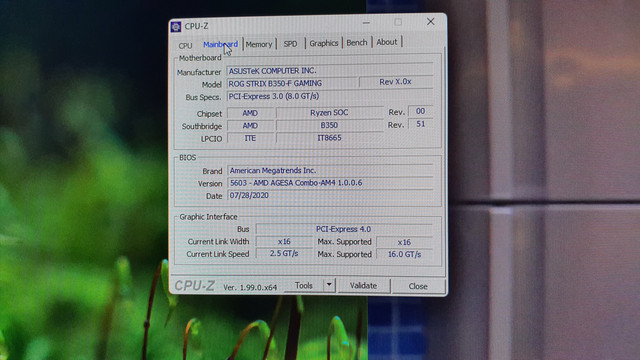Close the CPU-Z window with X
This screenshot has width=640, height=360.
coord(431,22)
